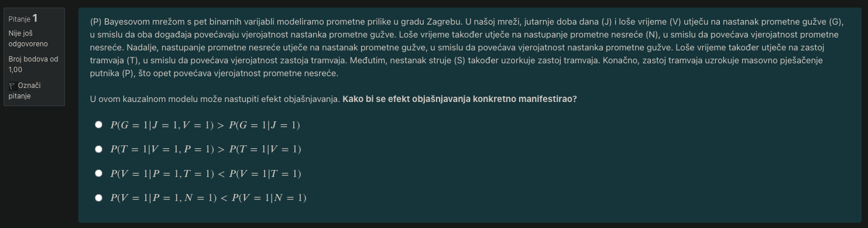This screenshot has width=868, height=228.
Task: Click the large question number 1
Action: click(x=36, y=18)
